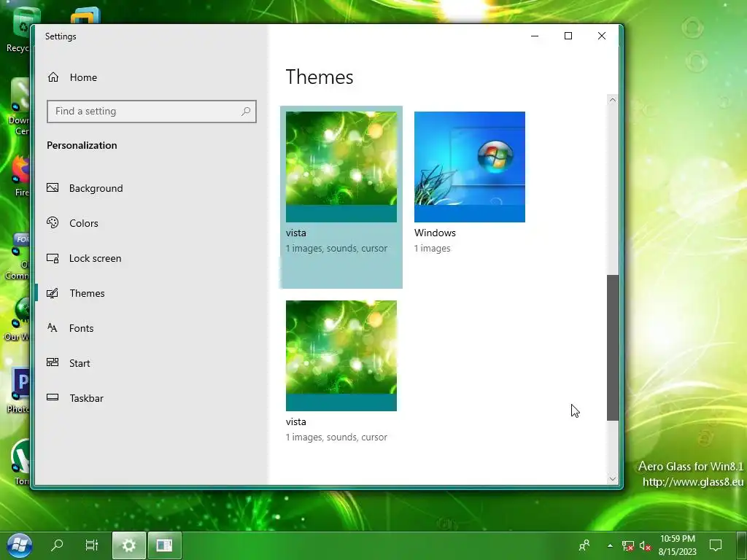Open the clock showing 10:59 PM
747x560 pixels.
[x=678, y=545]
